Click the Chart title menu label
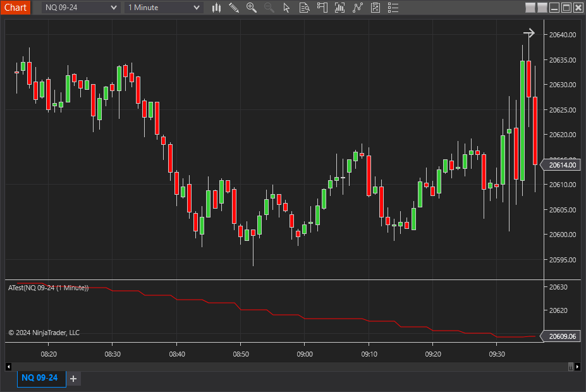 [x=15, y=8]
